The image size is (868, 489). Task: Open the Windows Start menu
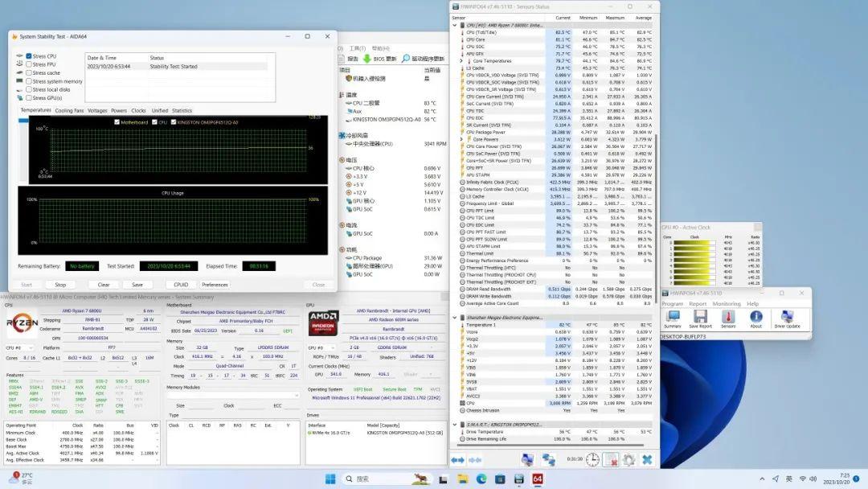(330, 479)
